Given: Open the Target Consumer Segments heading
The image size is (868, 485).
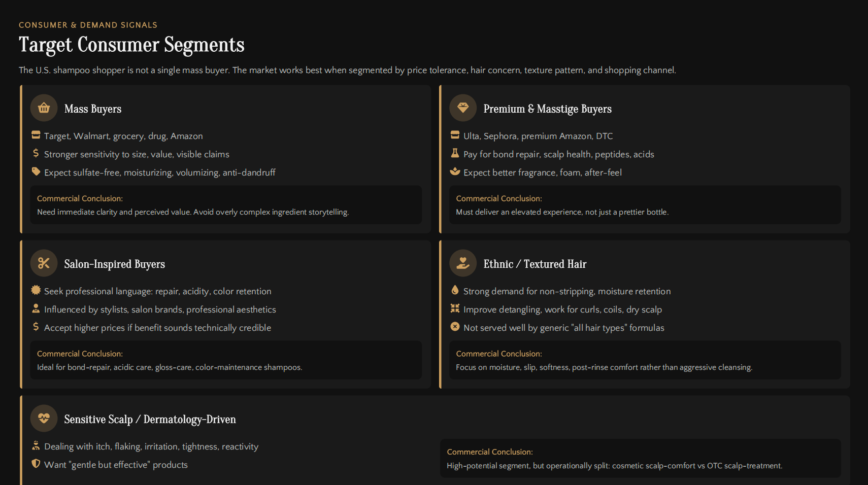Looking at the screenshot, I should click(131, 45).
